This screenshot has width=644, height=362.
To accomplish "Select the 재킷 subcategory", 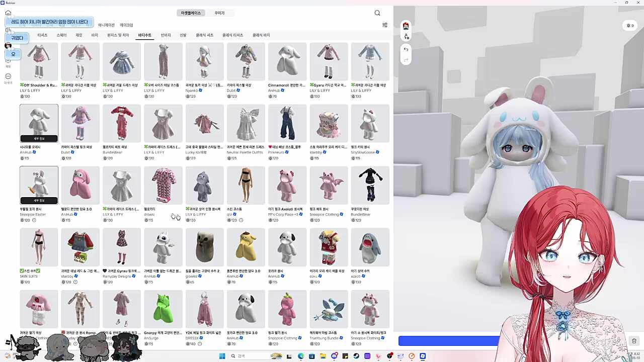I will coord(79,35).
